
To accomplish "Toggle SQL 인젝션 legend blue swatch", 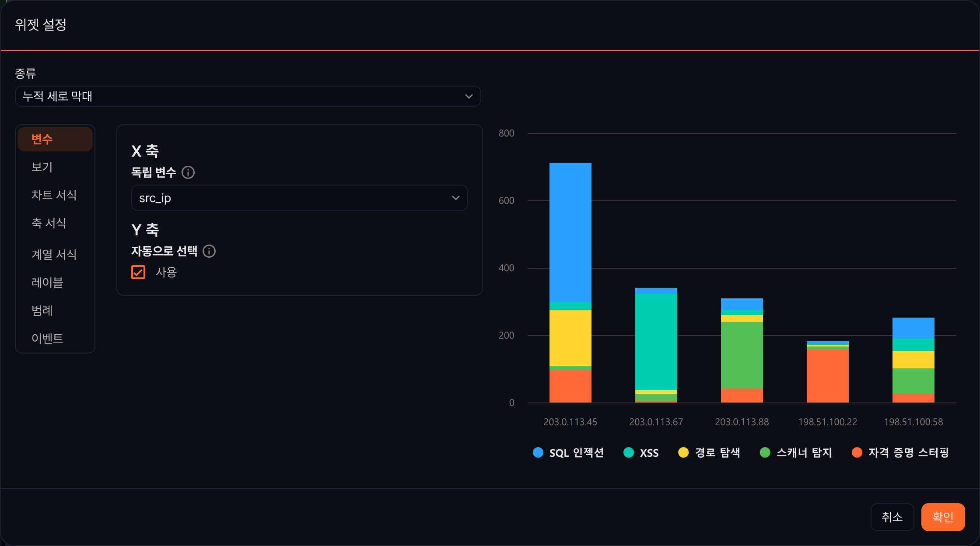I will [538, 452].
